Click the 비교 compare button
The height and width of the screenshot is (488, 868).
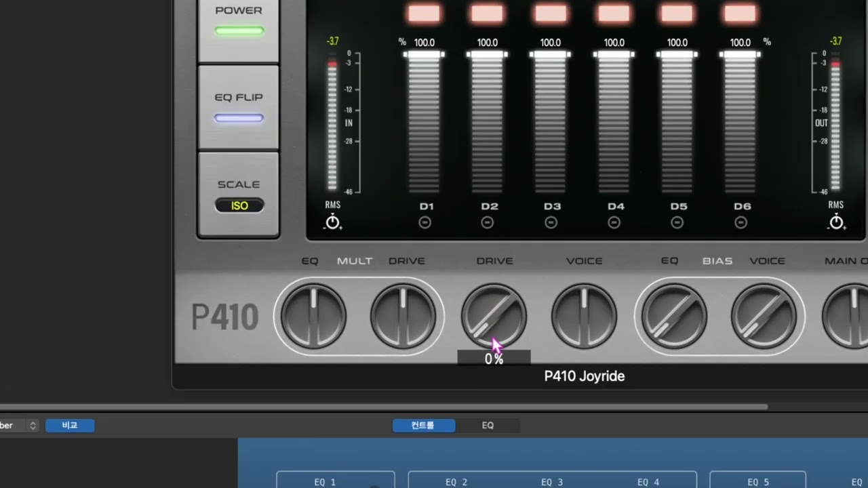click(x=70, y=426)
